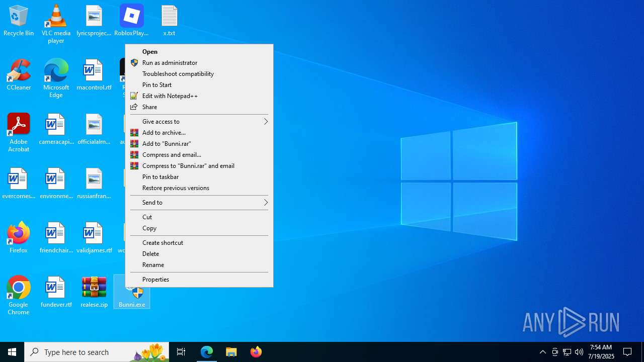Screen dimensions: 644x362
Task: Select the RobloxPlayer desktop icon
Action: pos(131,21)
